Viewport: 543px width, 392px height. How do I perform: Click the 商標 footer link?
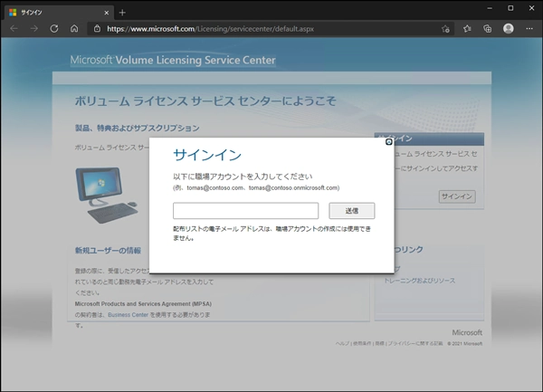point(379,343)
